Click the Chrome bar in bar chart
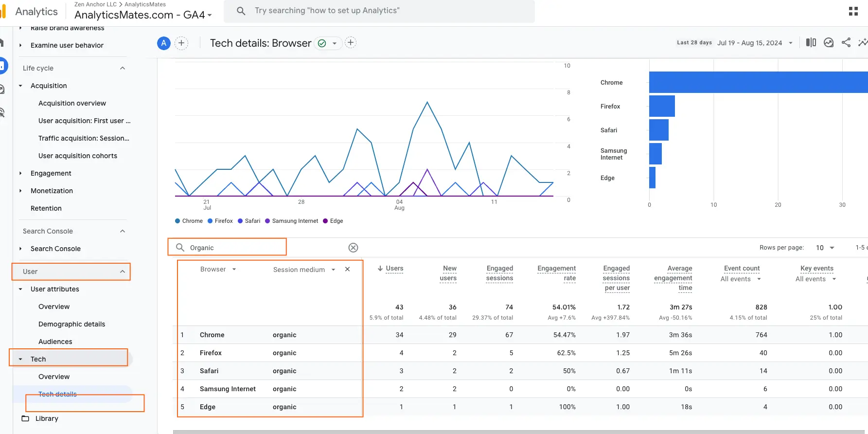 coord(759,82)
